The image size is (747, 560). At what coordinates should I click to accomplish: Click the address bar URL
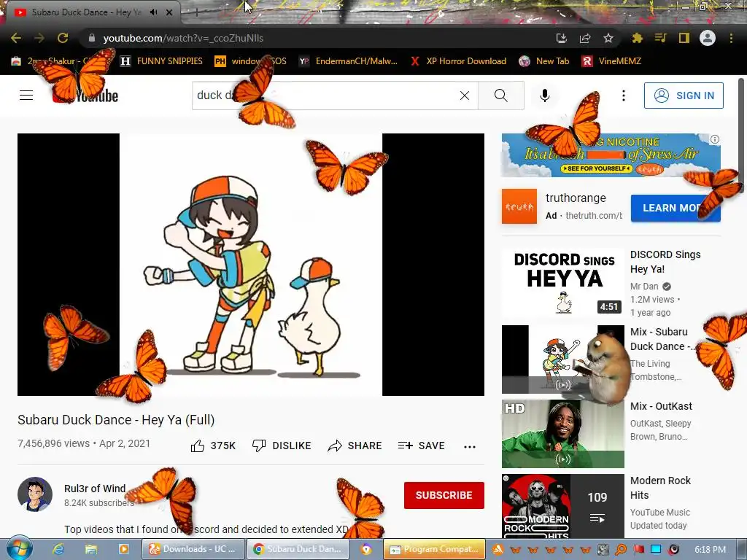click(x=183, y=38)
